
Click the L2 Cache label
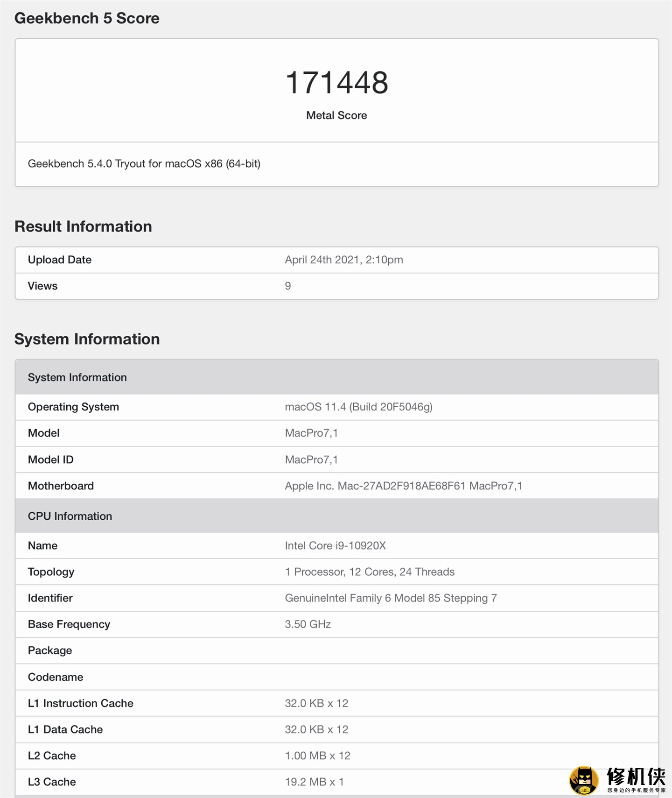point(52,756)
